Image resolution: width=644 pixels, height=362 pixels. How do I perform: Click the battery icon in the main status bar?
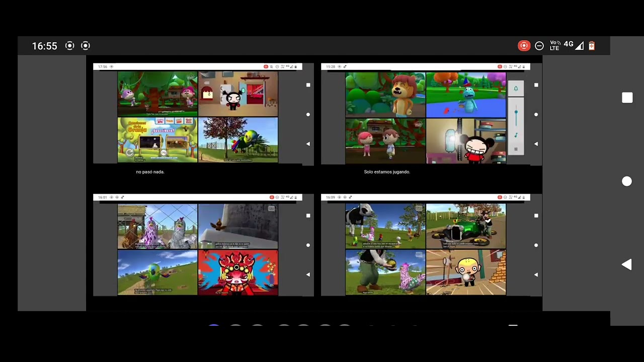point(592,46)
